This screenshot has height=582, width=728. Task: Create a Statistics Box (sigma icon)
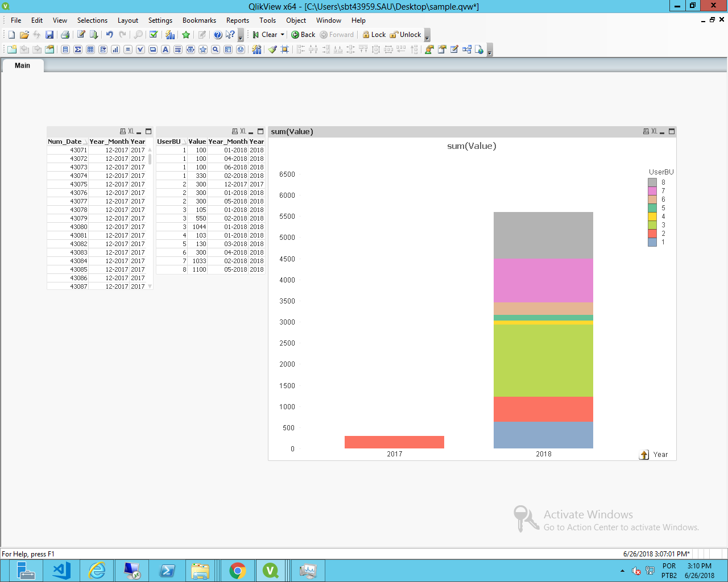coord(78,49)
